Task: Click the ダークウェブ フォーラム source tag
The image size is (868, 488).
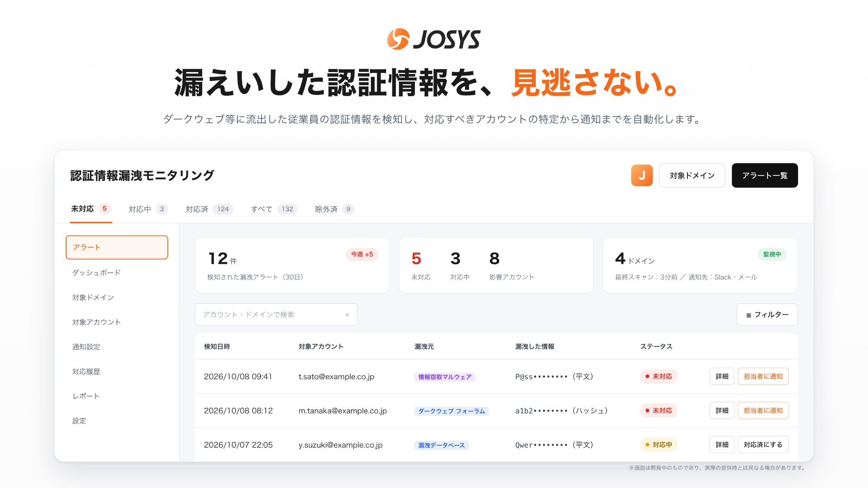Action: click(x=452, y=411)
